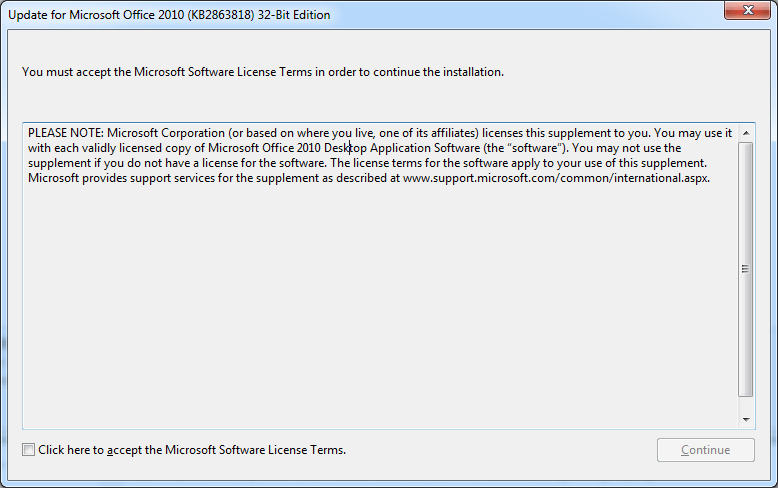Click the window title 'Update for Microsoft Office 2010'

pyautogui.click(x=169, y=15)
